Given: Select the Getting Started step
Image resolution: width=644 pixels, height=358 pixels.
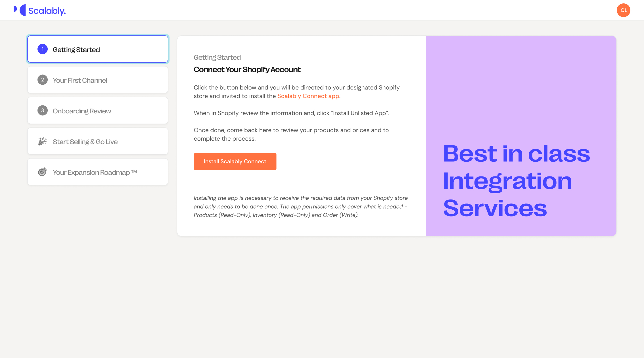Looking at the screenshot, I should [x=98, y=49].
